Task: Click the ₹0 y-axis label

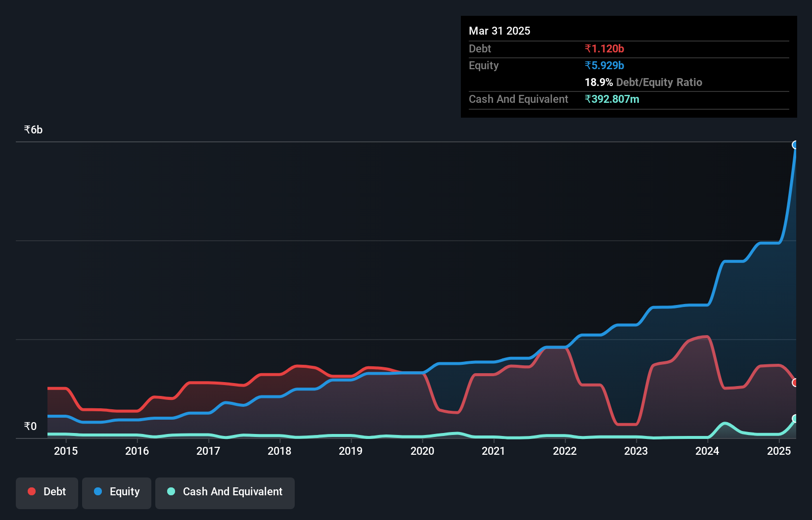Action: click(x=30, y=426)
